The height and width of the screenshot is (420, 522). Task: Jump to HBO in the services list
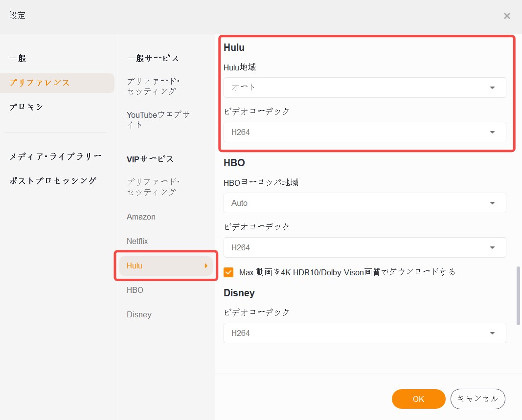click(135, 290)
